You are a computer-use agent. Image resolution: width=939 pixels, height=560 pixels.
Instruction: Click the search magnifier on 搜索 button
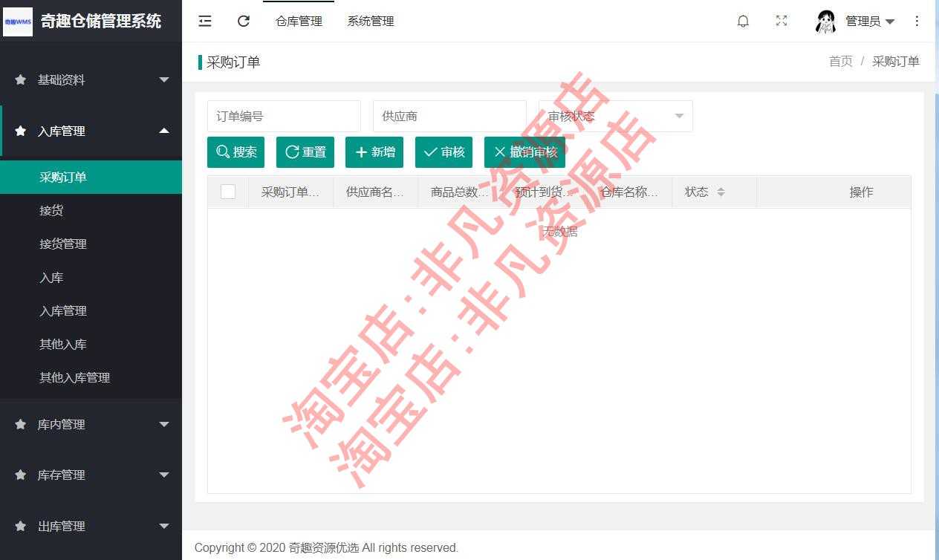(221, 152)
